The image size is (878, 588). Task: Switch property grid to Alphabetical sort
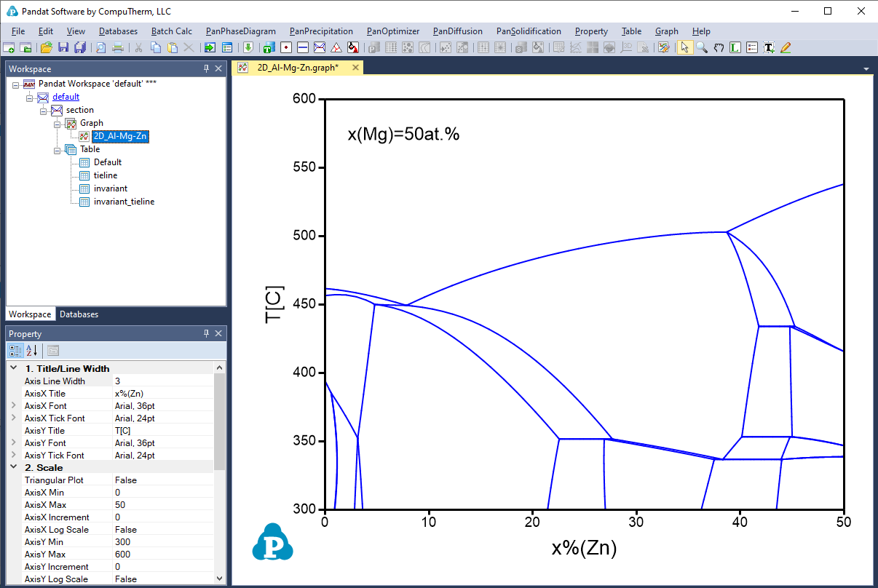click(31, 350)
